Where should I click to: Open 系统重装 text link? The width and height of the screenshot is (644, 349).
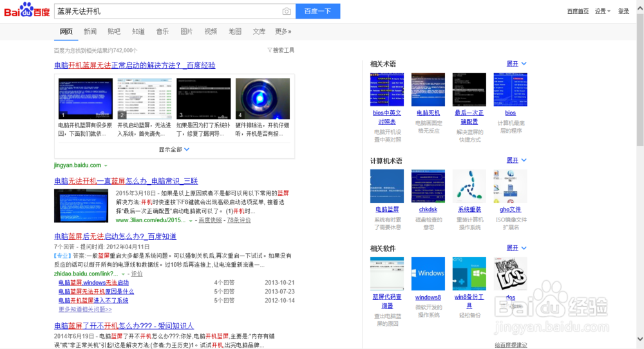tap(469, 209)
